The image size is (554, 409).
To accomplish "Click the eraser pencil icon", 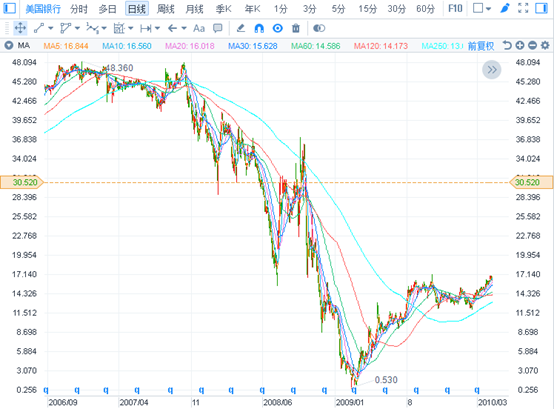I will click(x=241, y=28).
